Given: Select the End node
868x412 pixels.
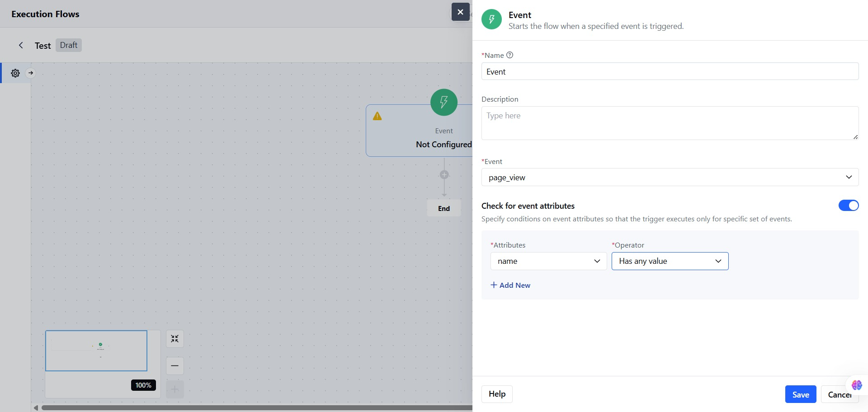Looking at the screenshot, I should (x=444, y=208).
